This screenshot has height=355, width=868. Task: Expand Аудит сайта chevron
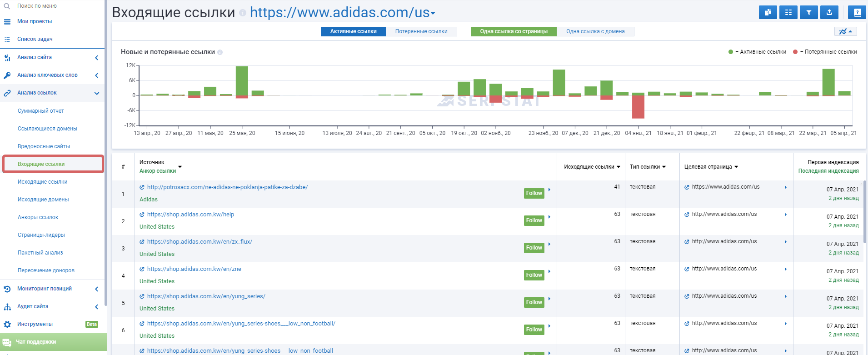point(96,307)
